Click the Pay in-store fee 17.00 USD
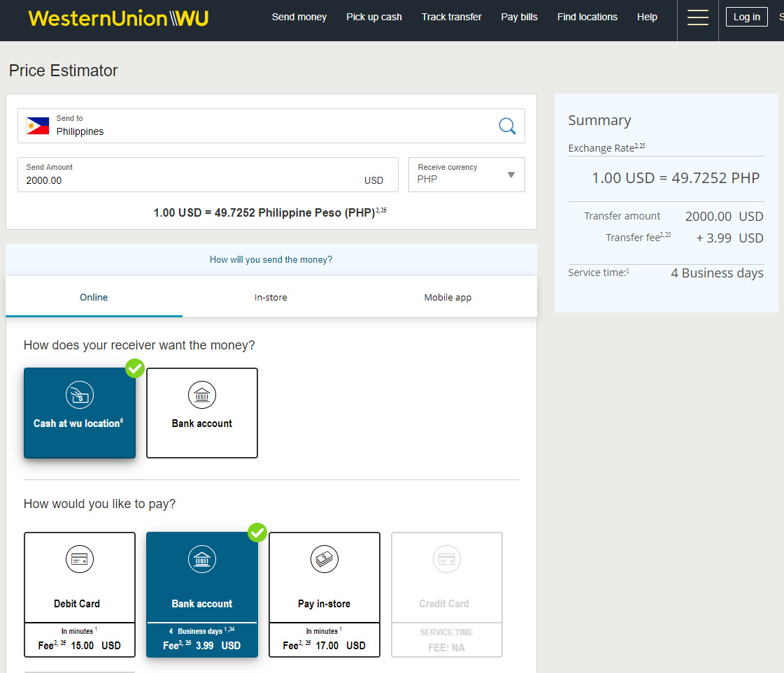 click(324, 646)
